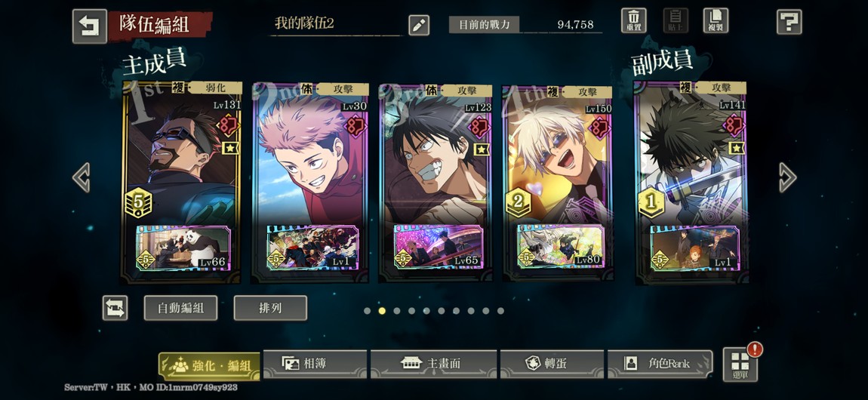Click the 排列 sort button

(270, 308)
